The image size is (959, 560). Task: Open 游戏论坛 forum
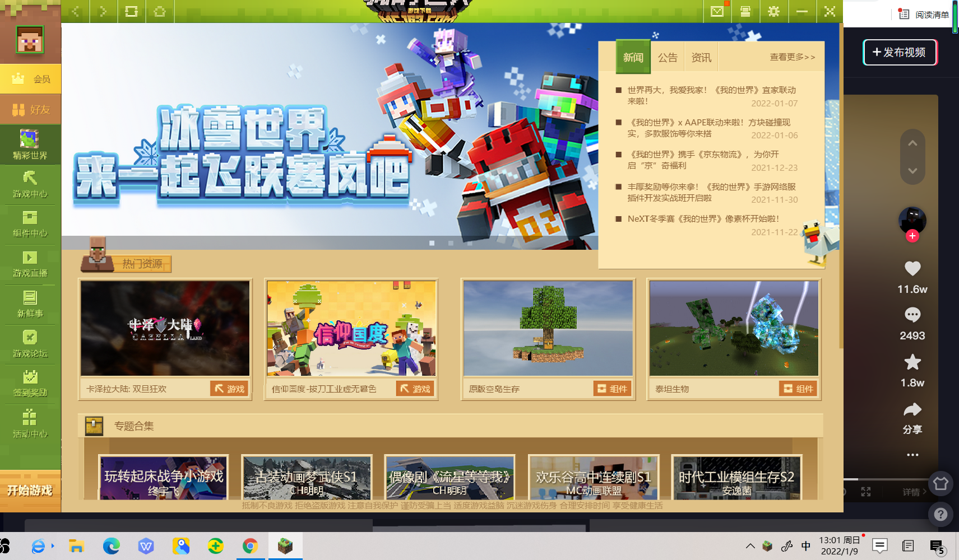pos(30,344)
